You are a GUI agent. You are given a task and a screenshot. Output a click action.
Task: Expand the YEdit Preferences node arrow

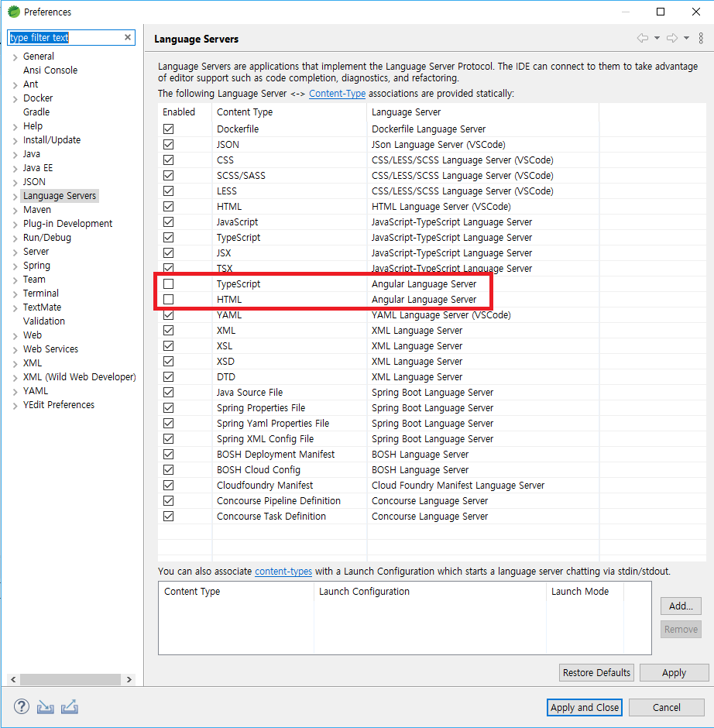tap(15, 405)
